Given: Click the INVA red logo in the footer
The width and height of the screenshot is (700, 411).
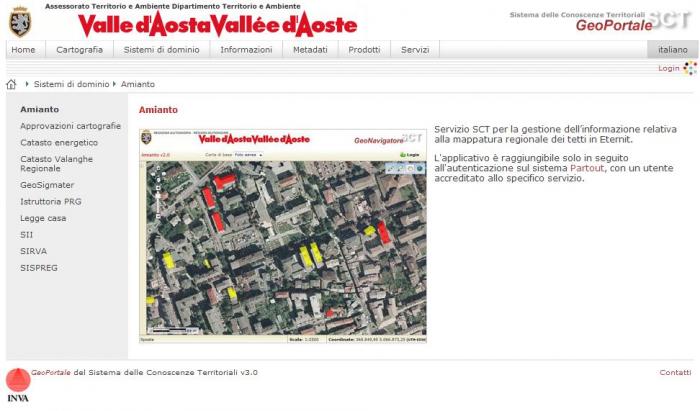Looking at the screenshot, I should 18,385.
